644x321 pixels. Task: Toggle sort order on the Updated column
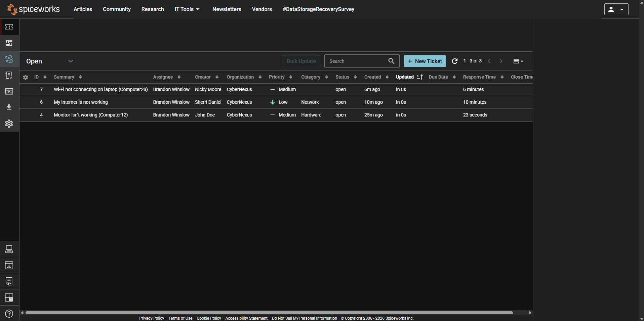[420, 77]
